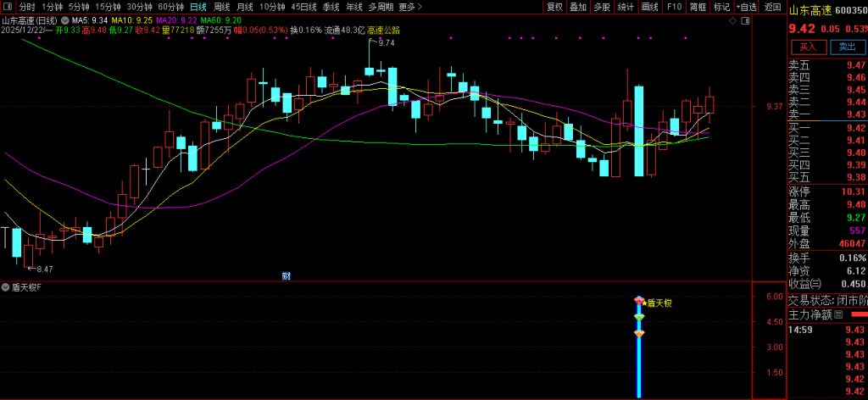Click the 9.74 high price marker
This screenshot has width=868, height=400.
(x=386, y=42)
